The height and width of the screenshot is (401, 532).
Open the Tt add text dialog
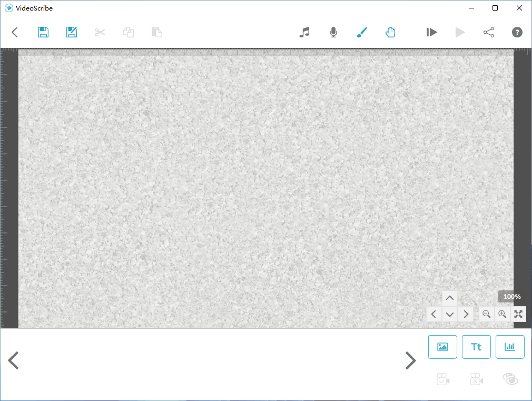coord(476,347)
